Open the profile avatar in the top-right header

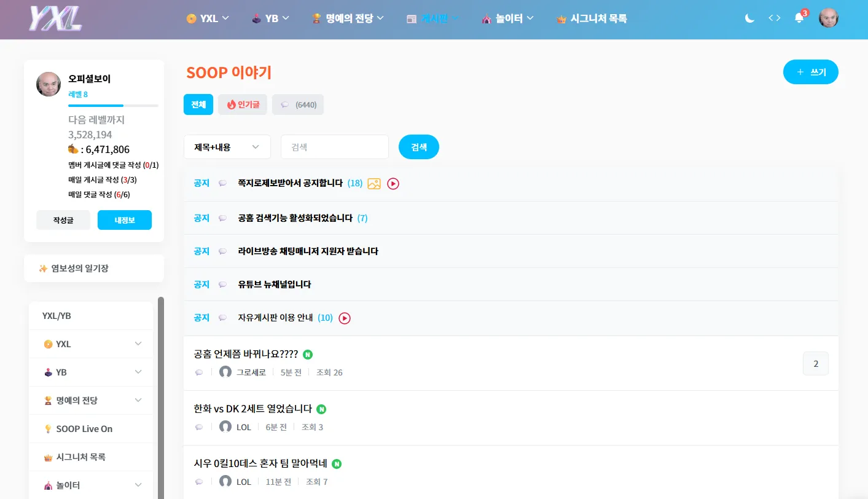[x=829, y=18]
